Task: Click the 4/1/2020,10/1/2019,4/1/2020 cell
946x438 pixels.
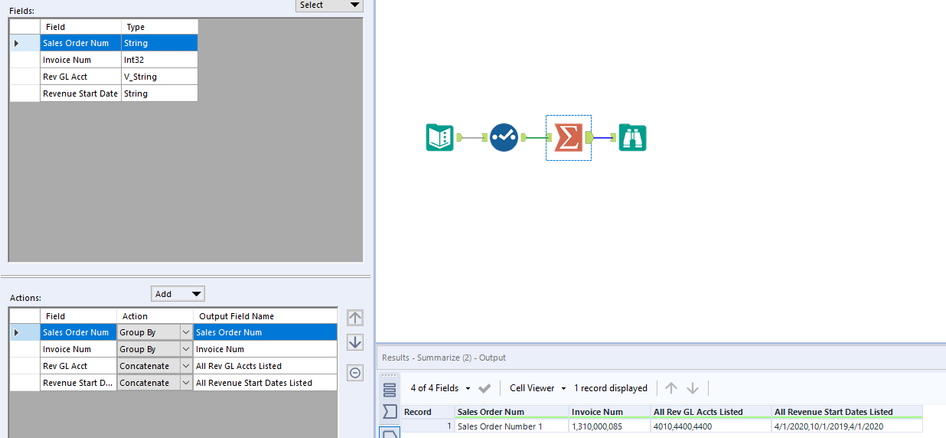Action: click(846, 427)
